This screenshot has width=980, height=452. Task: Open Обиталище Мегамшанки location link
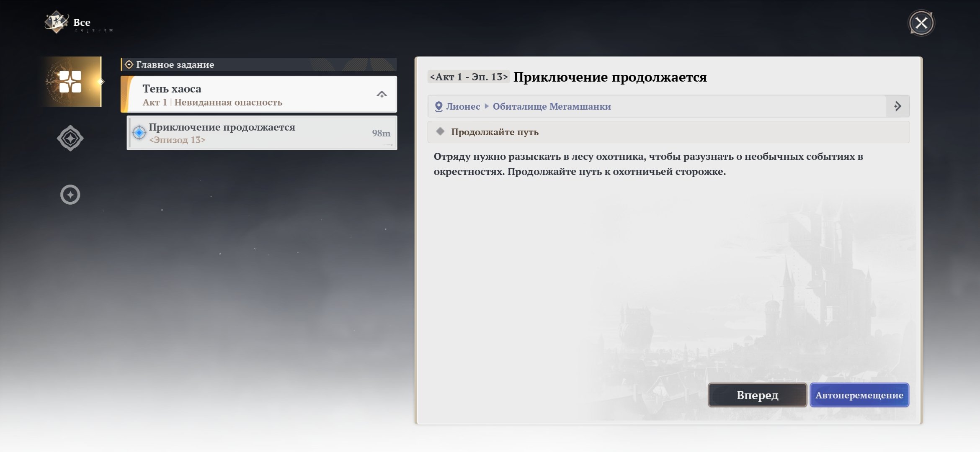coord(552,106)
